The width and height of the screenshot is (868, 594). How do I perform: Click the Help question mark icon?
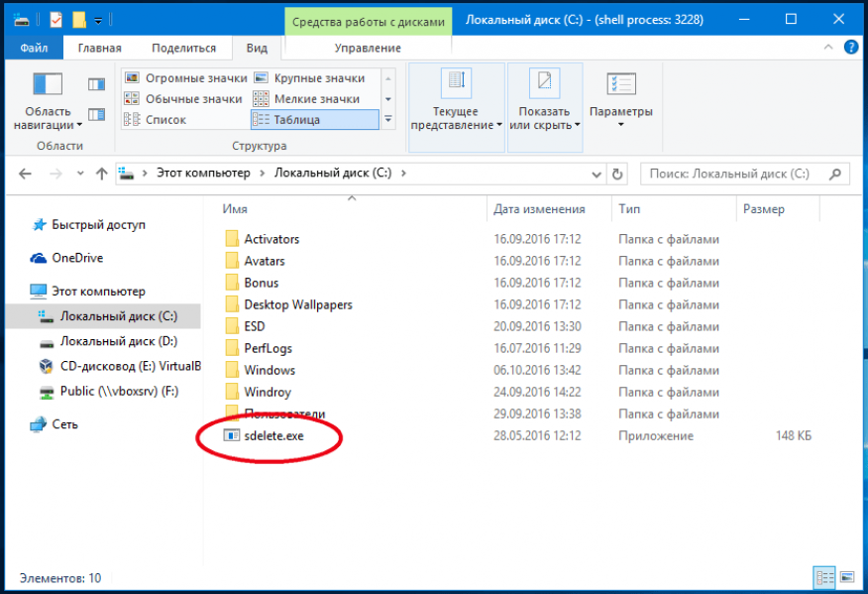pos(851,48)
